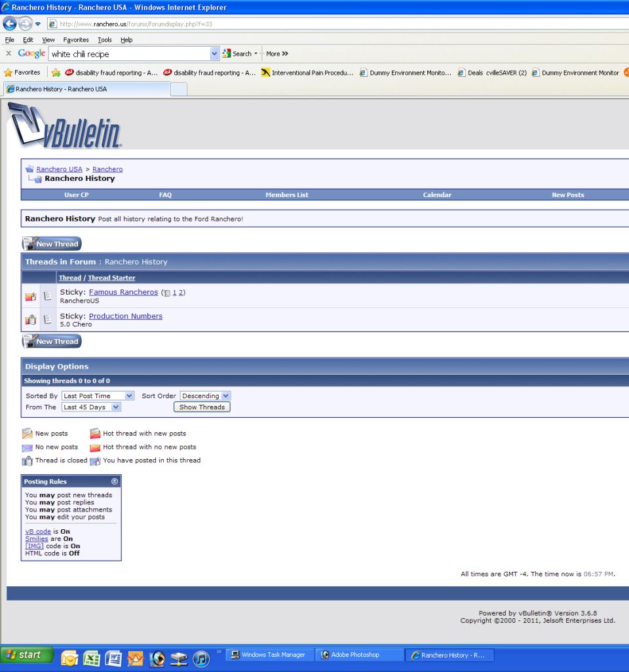
Task: Launch Excel from the quick launch bar
Action: point(91,659)
